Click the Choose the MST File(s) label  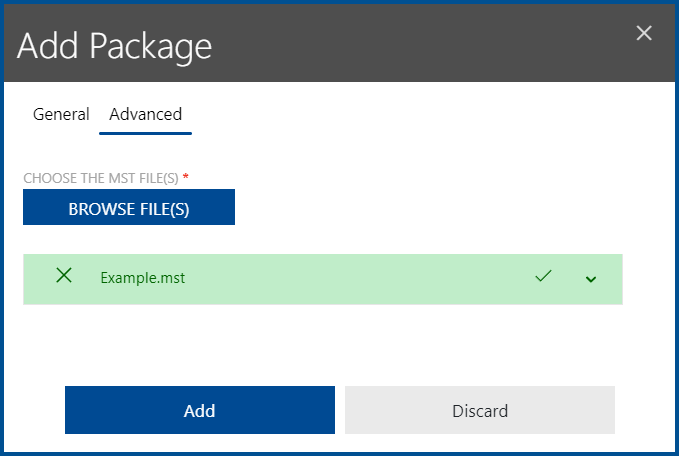pyautogui.click(x=100, y=178)
